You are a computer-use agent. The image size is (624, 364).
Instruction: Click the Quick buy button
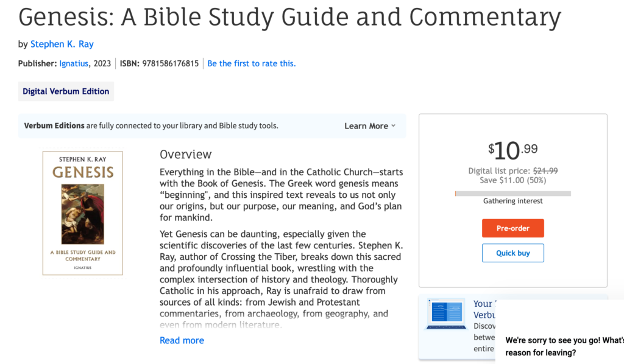512,253
